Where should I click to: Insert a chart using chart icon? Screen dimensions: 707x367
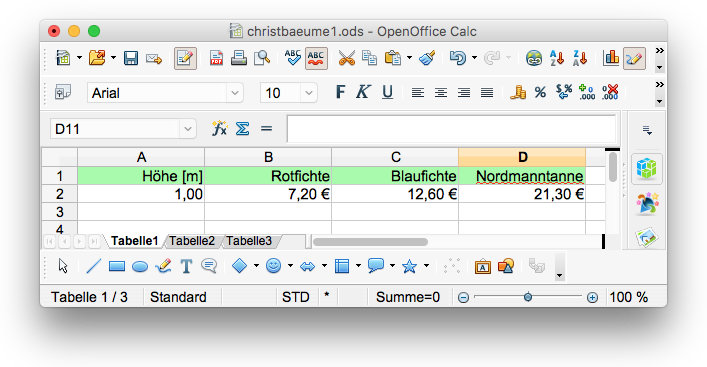point(611,58)
